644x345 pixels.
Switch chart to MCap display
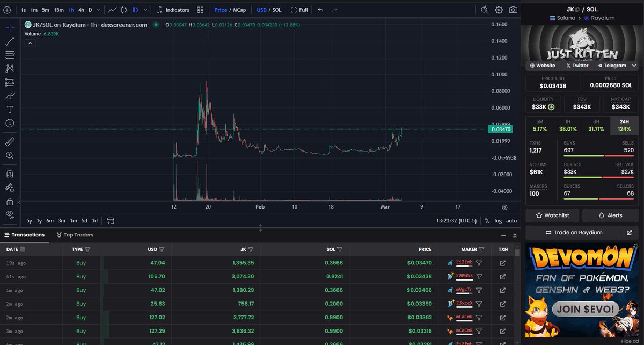tap(239, 10)
